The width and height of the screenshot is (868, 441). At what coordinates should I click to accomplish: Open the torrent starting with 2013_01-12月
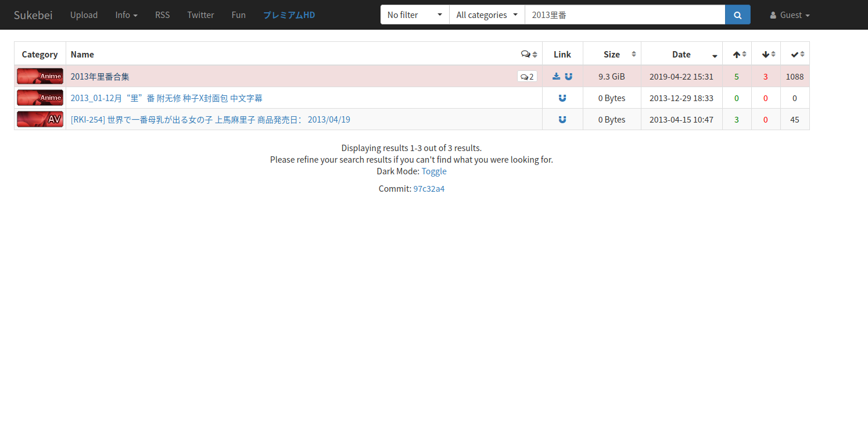click(166, 98)
